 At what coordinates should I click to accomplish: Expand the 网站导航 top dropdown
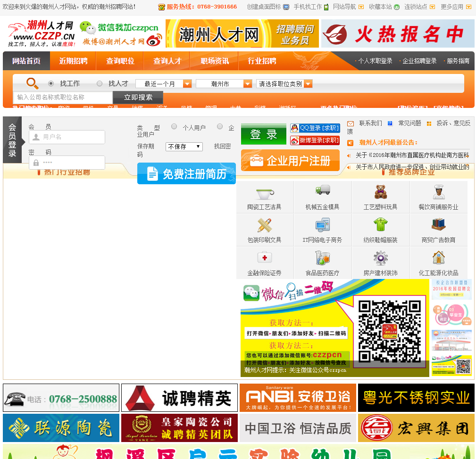pyautogui.click(x=349, y=7)
